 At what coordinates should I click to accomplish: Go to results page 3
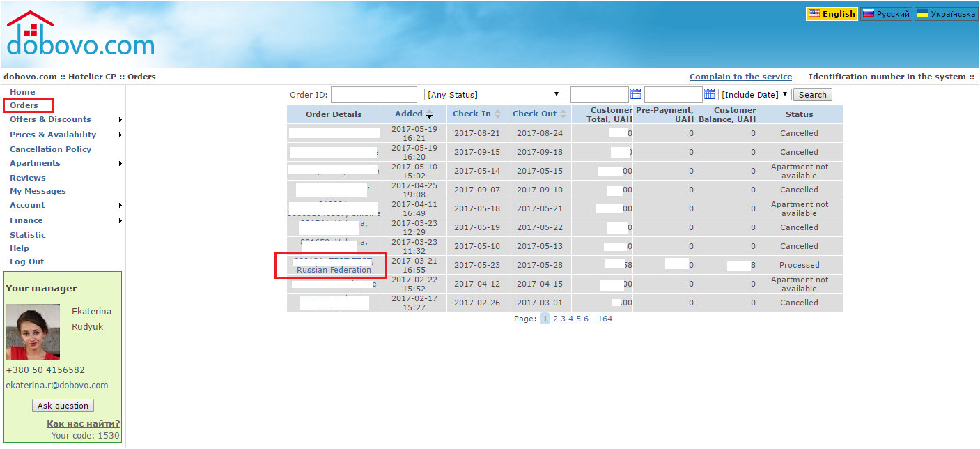point(563,319)
